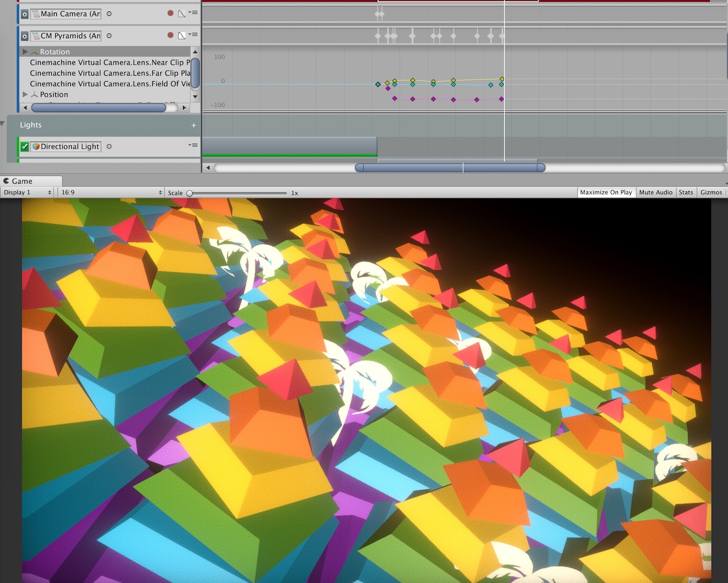Toggle CM Pyramids track play icon

pyautogui.click(x=24, y=36)
